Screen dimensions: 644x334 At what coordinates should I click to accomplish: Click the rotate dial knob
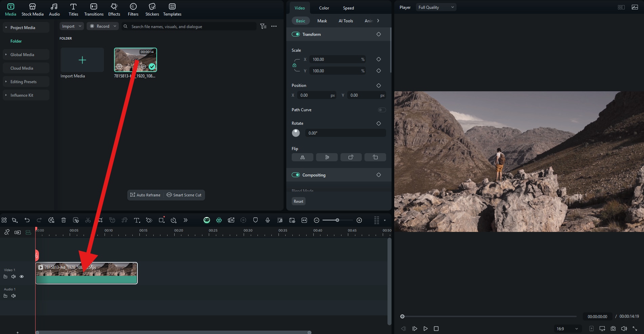pos(296,133)
